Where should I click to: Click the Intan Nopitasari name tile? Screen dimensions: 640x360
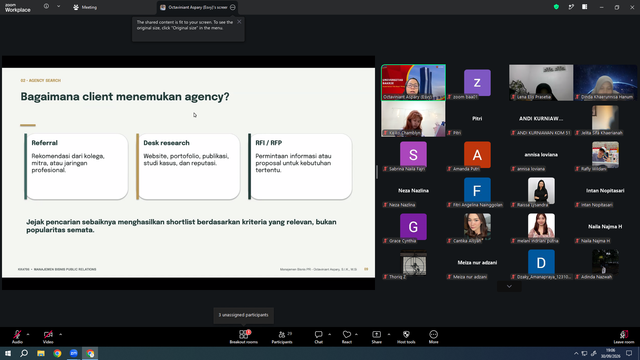coord(605,191)
